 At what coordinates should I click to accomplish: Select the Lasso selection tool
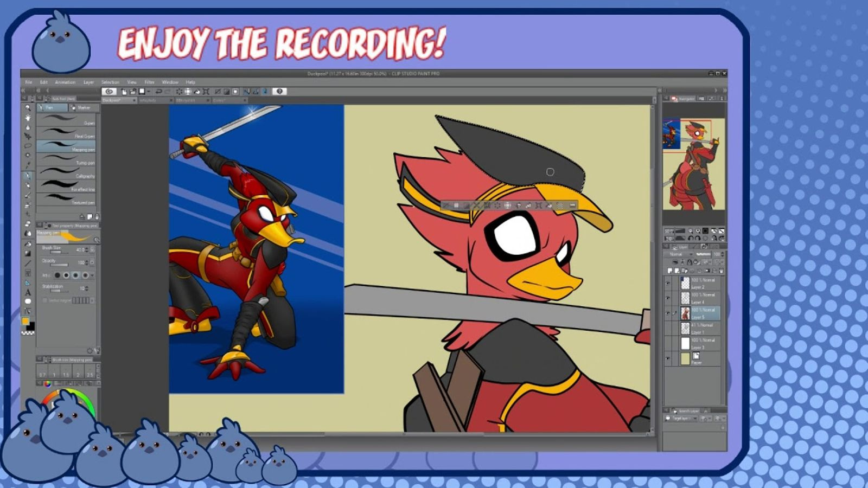click(28, 146)
